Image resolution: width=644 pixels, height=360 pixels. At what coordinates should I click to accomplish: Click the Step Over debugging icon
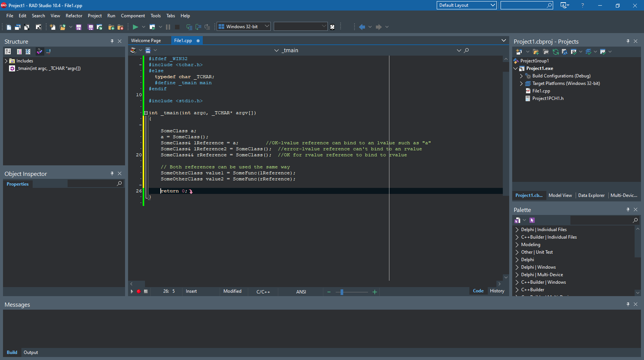click(198, 27)
